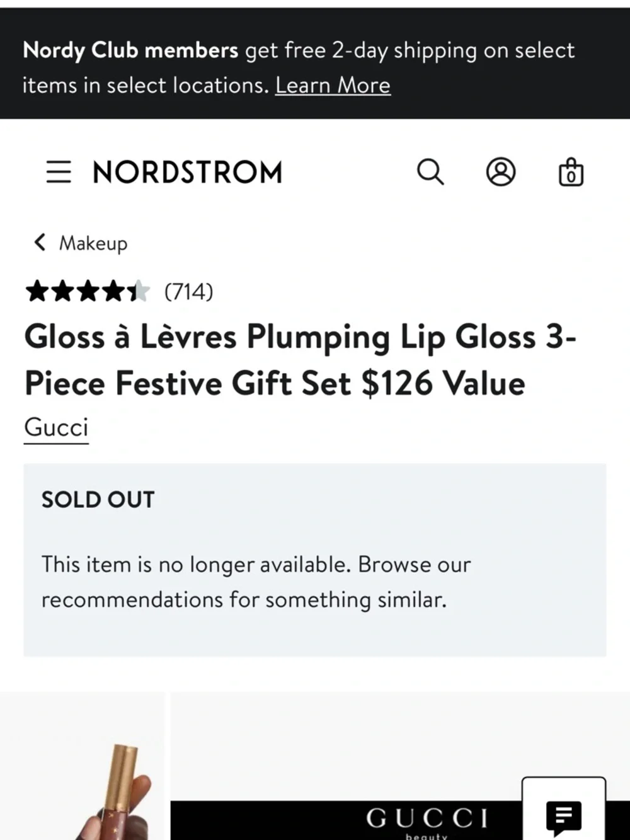Click the NORDSTROM logo
The height and width of the screenshot is (840, 630).
pyautogui.click(x=186, y=171)
